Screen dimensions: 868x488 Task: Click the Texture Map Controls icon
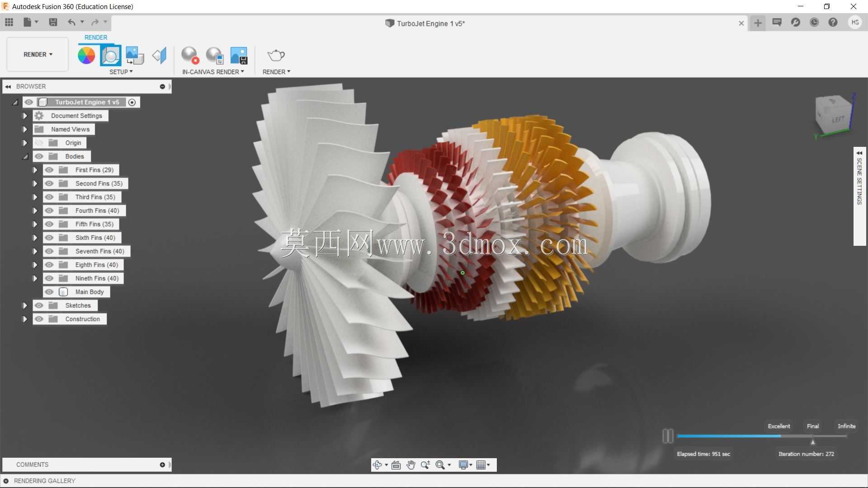pos(159,56)
